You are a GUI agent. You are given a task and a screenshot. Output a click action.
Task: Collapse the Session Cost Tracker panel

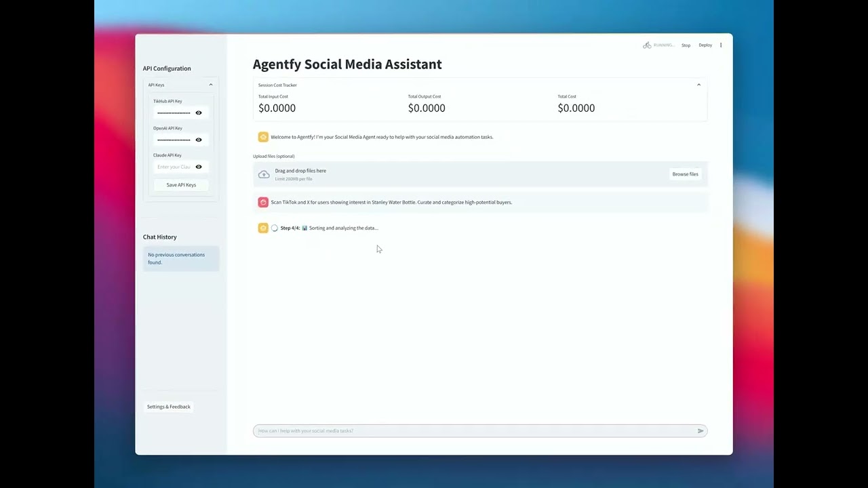coord(698,85)
